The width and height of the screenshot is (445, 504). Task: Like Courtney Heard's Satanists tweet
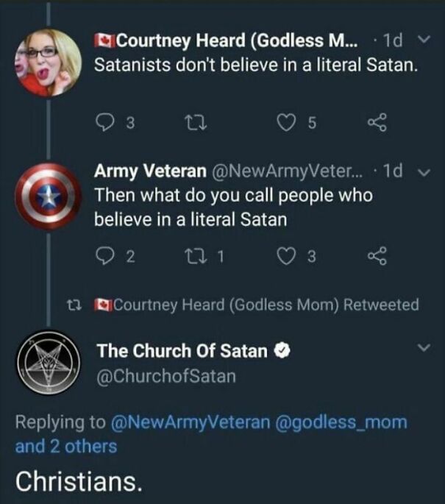click(x=284, y=124)
